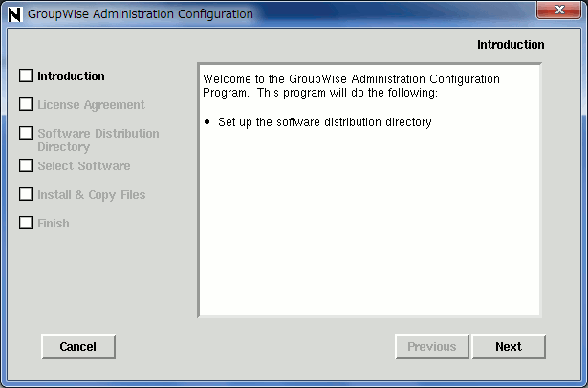Select the Finish step label

tap(54, 224)
